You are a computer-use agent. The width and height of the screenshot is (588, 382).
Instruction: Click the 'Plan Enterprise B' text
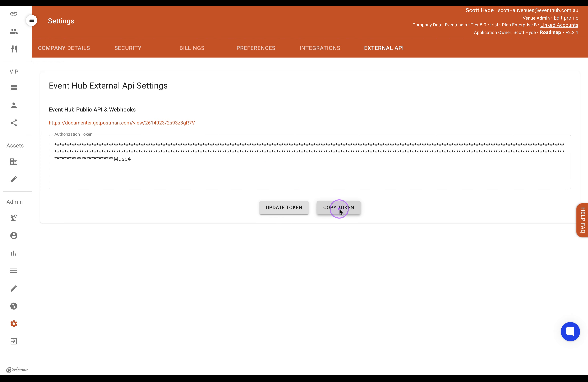(x=519, y=25)
